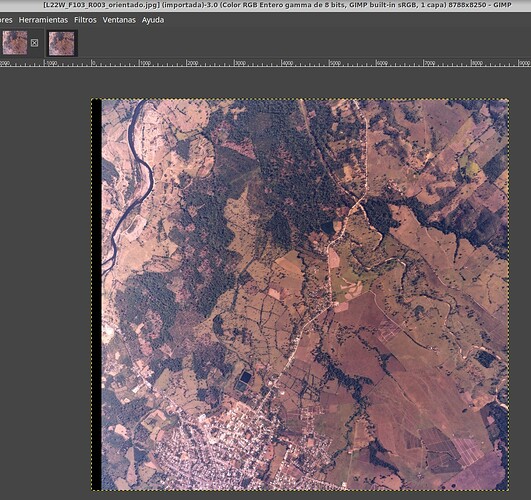The width and height of the screenshot is (531, 500).
Task: Click the 6000 mark on horizontal ruler
Action: click(382, 63)
